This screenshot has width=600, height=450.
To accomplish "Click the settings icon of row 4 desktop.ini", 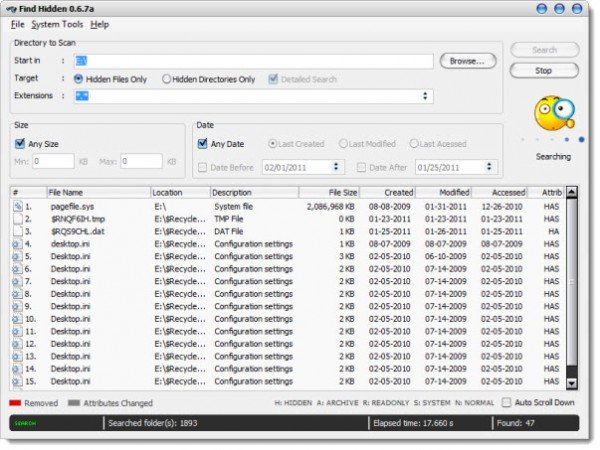I will (17, 244).
